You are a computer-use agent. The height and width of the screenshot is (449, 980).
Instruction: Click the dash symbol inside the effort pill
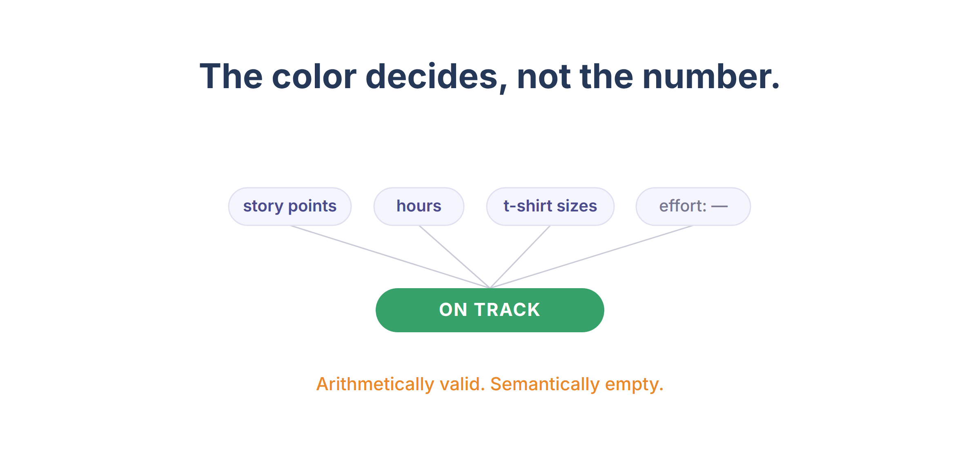(x=719, y=207)
